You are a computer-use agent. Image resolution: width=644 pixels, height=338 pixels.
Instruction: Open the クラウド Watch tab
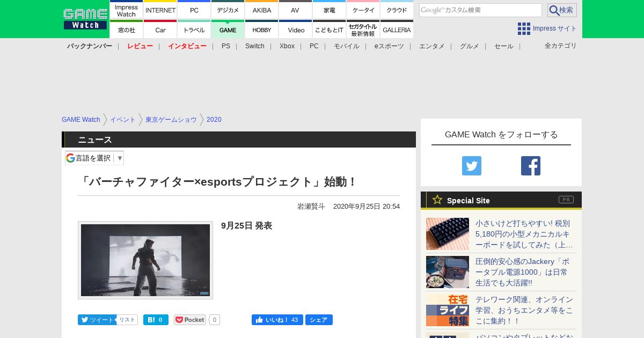[397, 10]
